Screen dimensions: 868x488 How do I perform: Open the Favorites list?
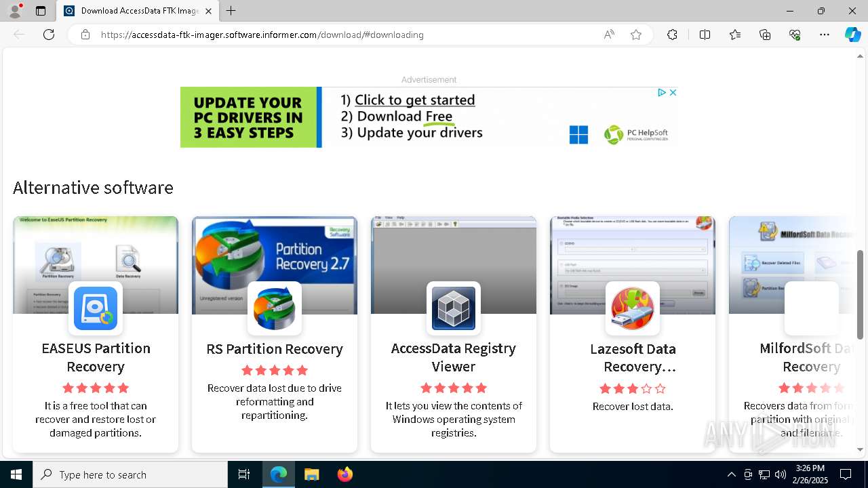coord(735,35)
